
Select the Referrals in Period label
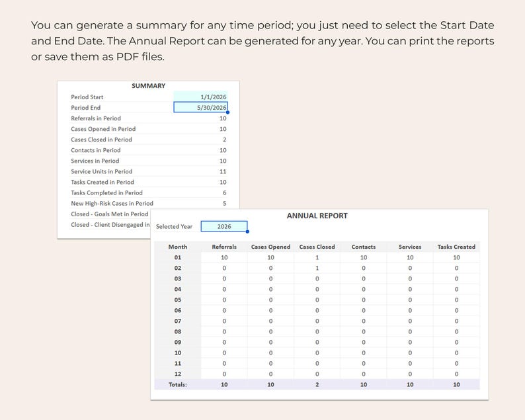(x=96, y=118)
